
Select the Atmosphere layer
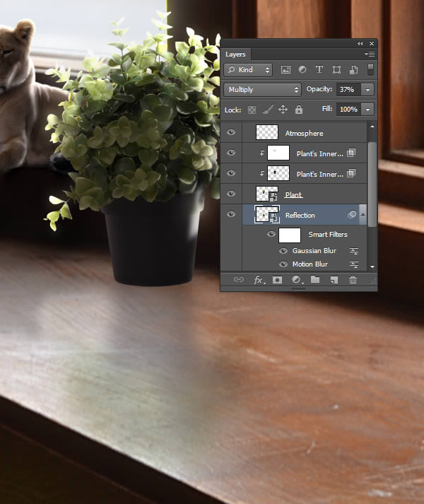[x=304, y=133]
